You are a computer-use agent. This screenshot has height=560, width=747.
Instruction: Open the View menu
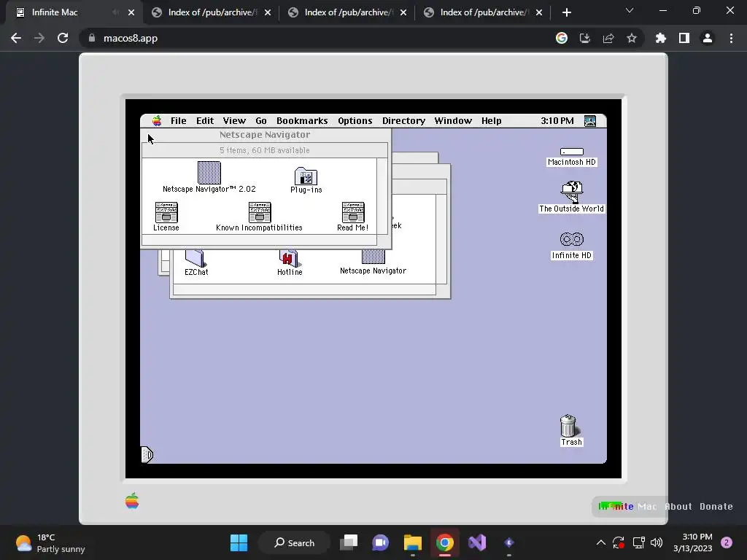pyautogui.click(x=234, y=120)
